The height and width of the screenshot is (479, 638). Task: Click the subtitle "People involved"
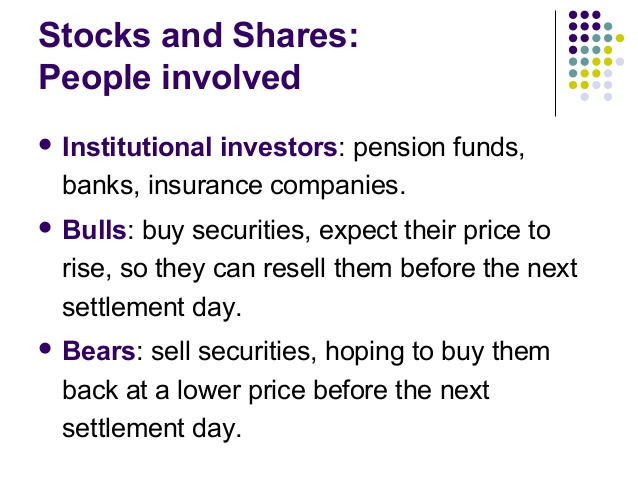(168, 76)
